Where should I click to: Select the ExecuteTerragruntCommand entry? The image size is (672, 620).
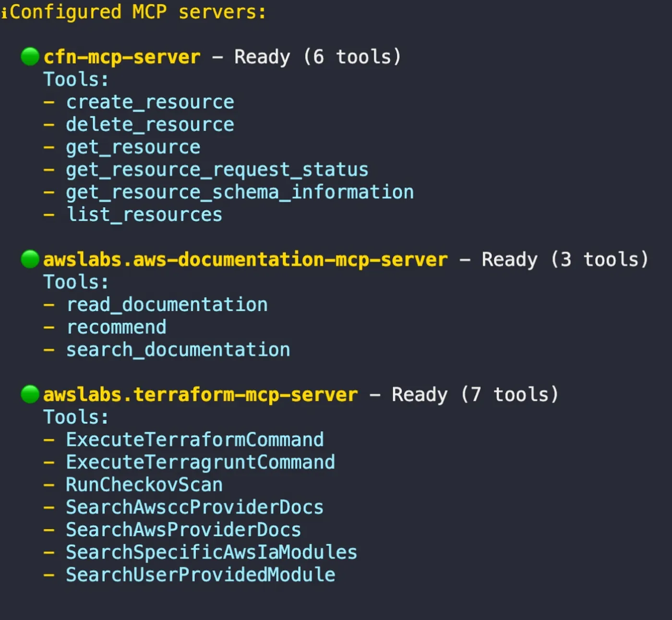click(200, 462)
